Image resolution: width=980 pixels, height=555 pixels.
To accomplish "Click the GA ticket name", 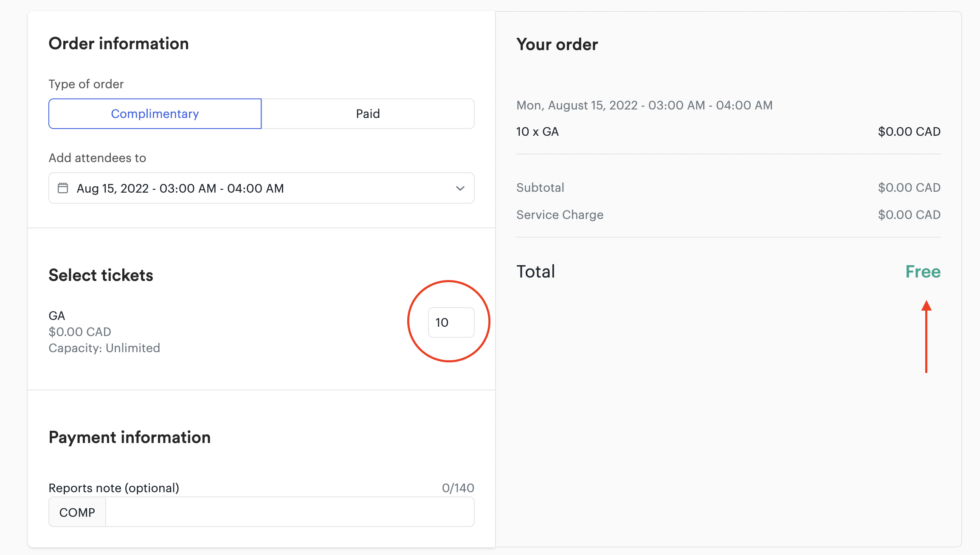I will (x=57, y=316).
